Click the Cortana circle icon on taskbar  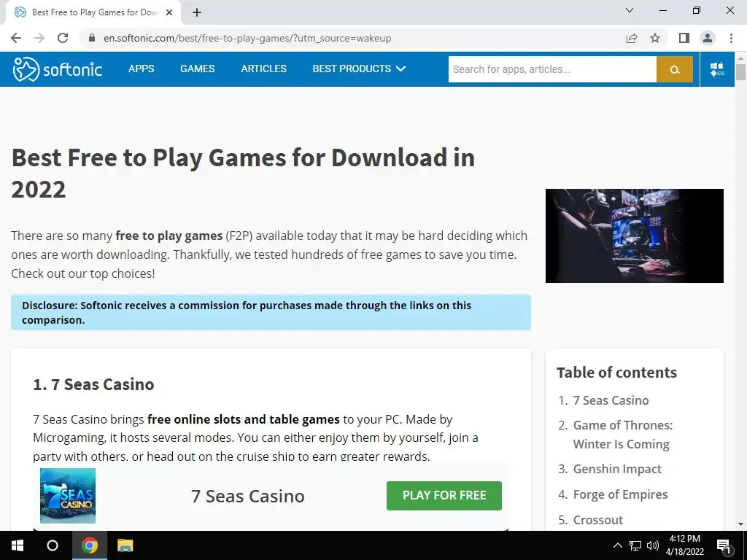53,545
